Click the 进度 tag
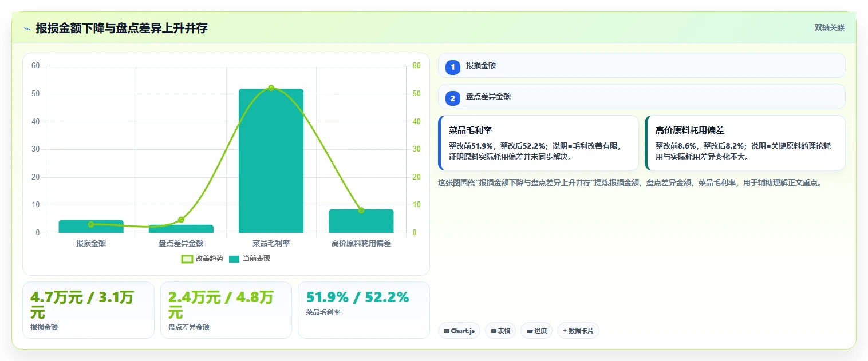 pos(536,331)
